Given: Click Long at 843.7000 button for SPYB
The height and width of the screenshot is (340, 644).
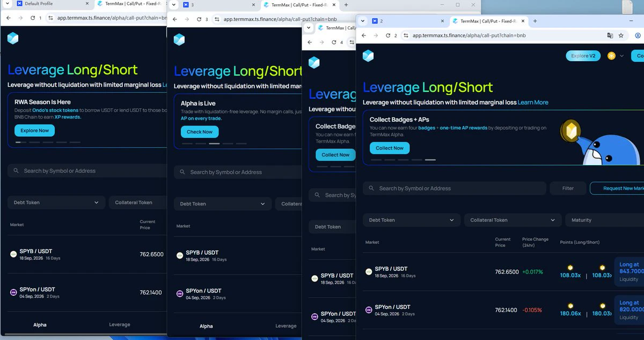Looking at the screenshot, I should [x=630, y=272].
